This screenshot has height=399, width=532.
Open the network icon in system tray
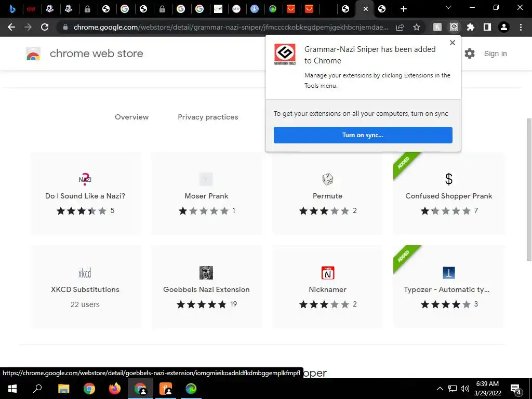coord(453,389)
